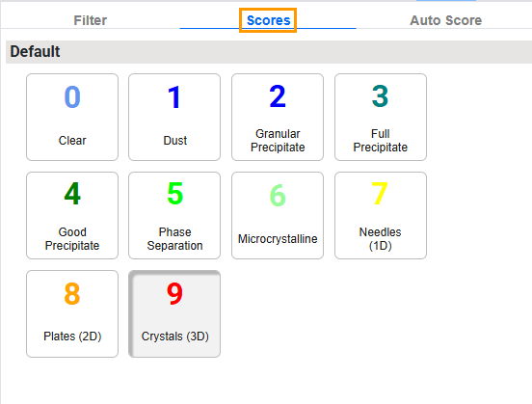Click the yellow number 7 icon
The height and width of the screenshot is (404, 532).
[x=380, y=193]
